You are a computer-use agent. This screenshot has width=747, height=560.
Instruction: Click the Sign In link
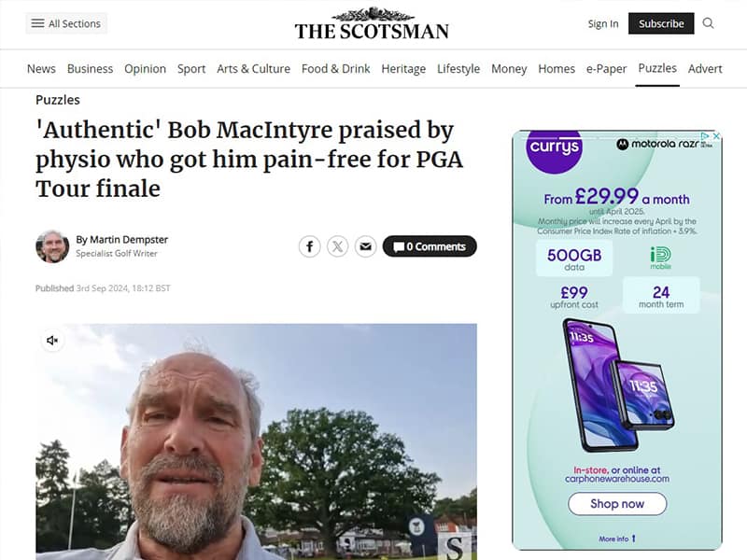tap(603, 23)
